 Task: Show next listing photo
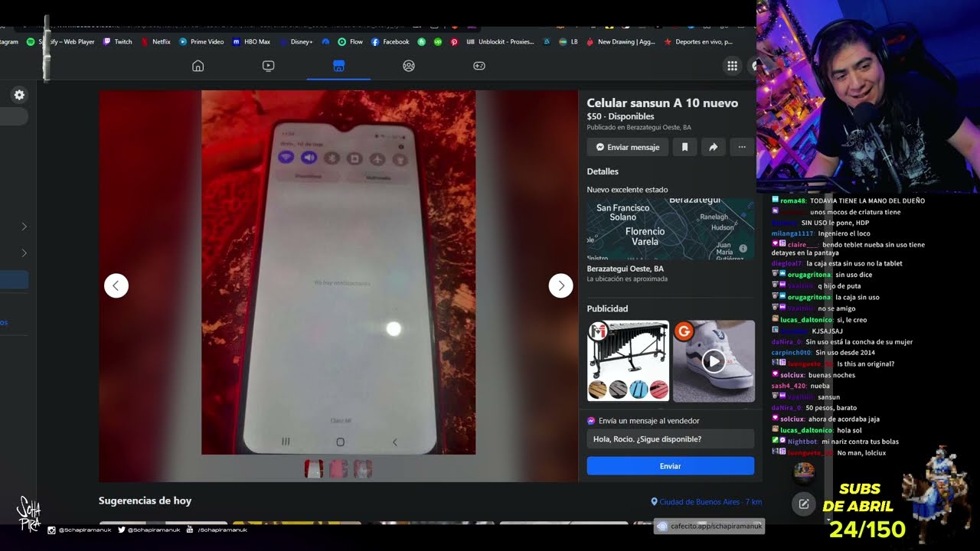pos(560,285)
